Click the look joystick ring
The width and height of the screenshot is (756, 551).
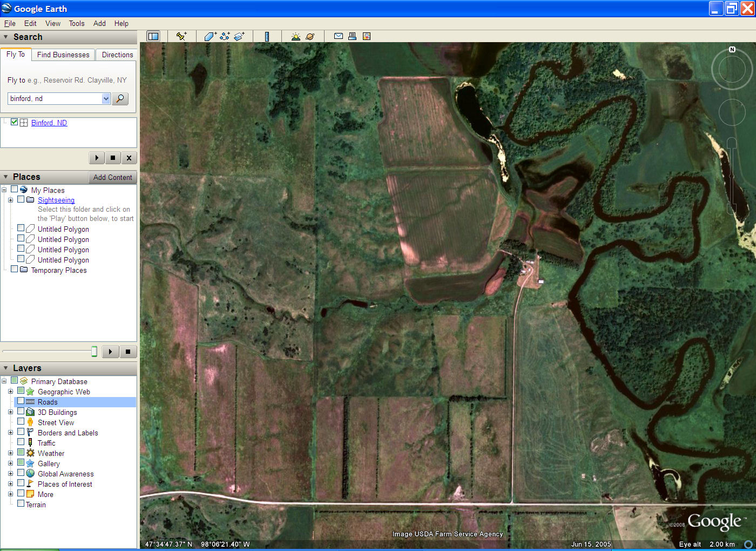(x=732, y=70)
